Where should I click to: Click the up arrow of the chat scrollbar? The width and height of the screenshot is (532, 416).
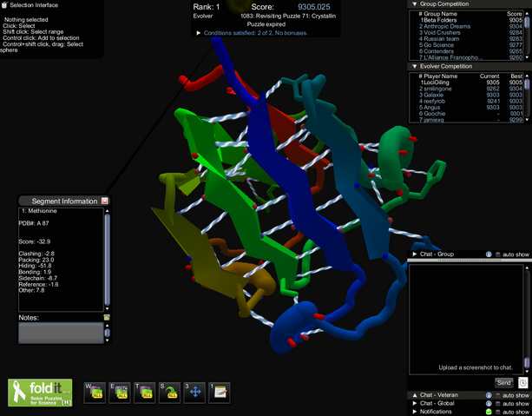527,268
